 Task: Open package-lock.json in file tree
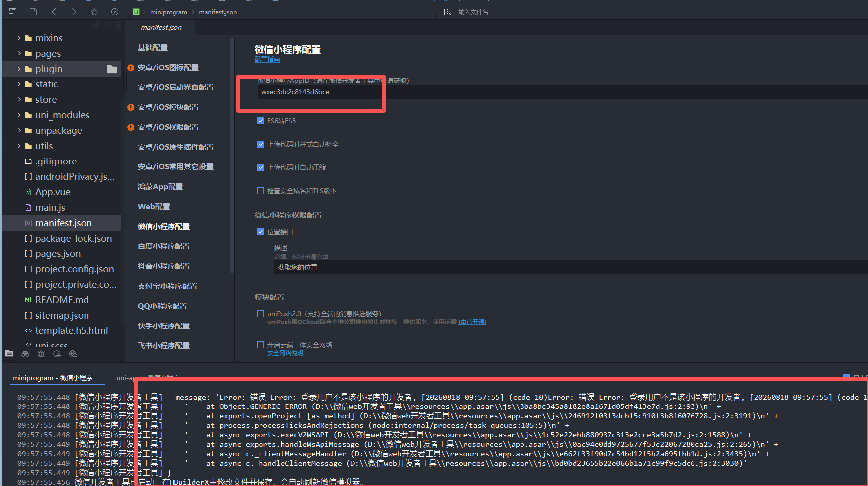coord(74,239)
